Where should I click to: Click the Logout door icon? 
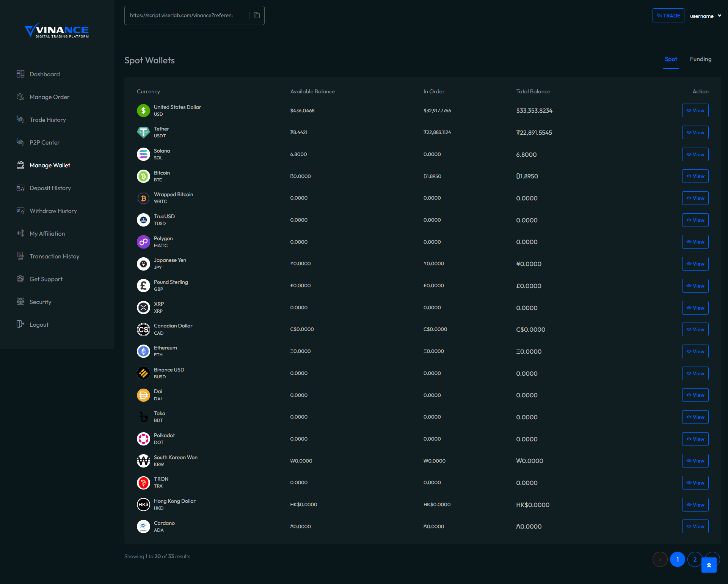(20, 324)
